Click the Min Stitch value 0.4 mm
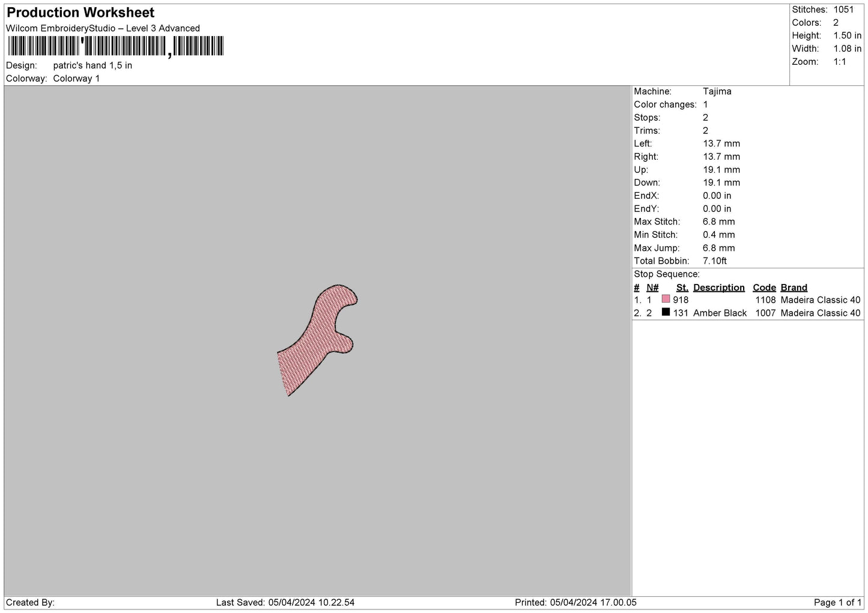This screenshot has height=613, width=868. (719, 235)
